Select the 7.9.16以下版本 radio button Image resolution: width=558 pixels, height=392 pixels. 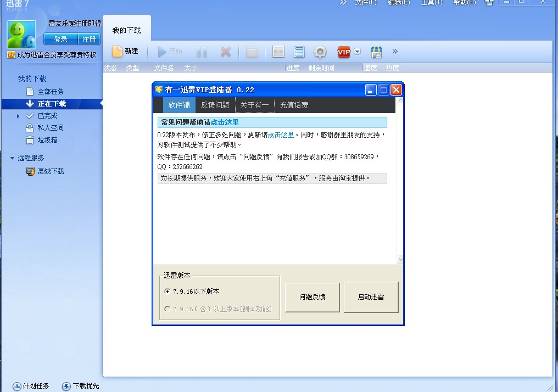(x=168, y=292)
